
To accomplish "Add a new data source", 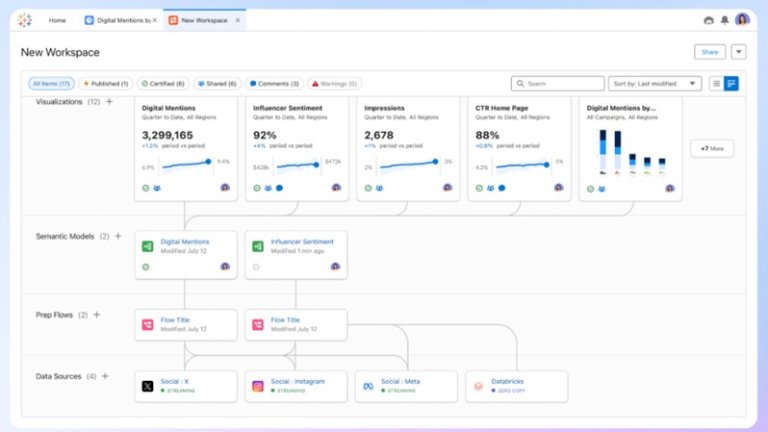I will (105, 376).
